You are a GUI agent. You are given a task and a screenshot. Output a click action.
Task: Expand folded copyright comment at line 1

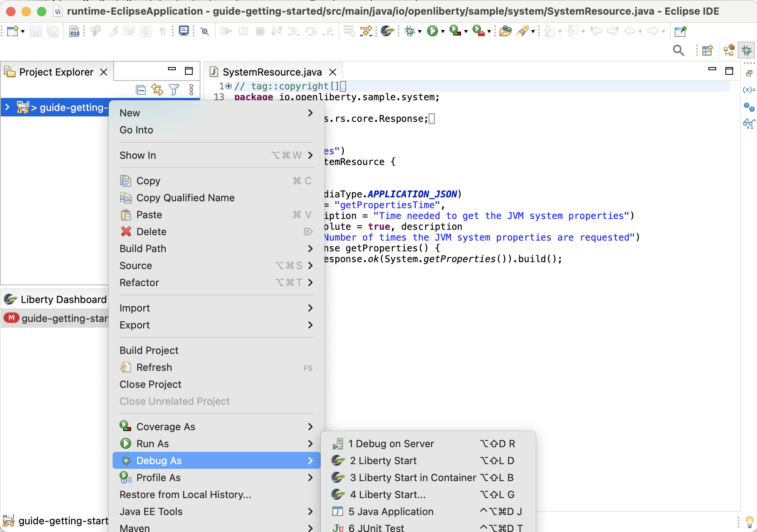pos(229,86)
